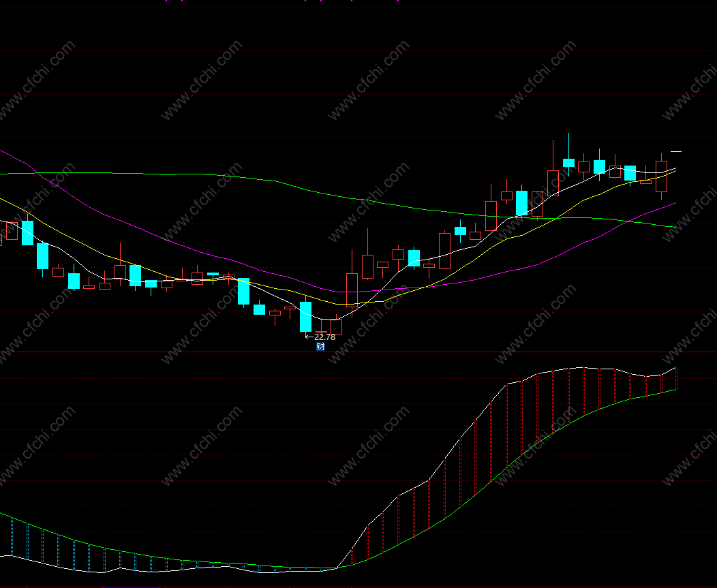The image size is (717, 588).
Task: Select the last candlestick on the right
Action: (661, 176)
